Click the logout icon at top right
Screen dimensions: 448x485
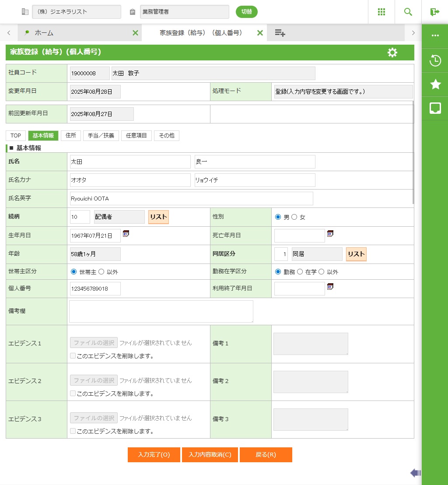(x=434, y=12)
